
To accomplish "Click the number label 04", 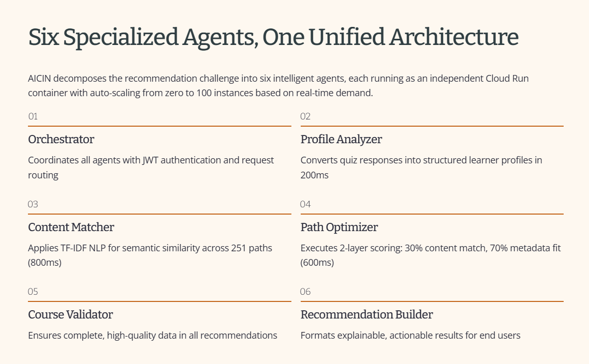I will tap(305, 204).
